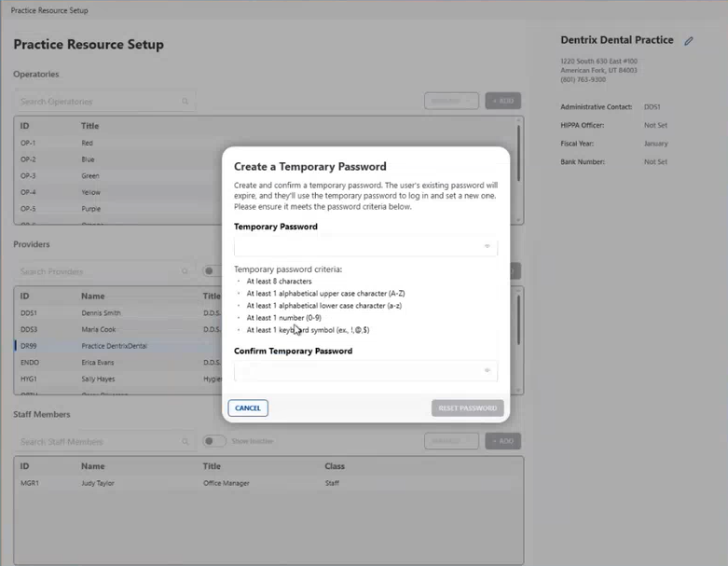Toggle the inactive switch in Providers section
Image resolution: width=728 pixels, height=566 pixels.
211,271
